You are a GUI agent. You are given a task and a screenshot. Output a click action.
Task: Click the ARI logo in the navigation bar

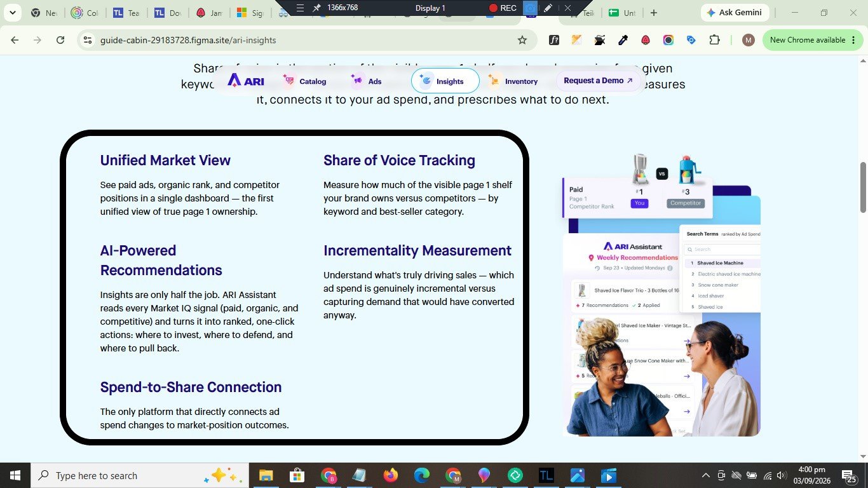tap(246, 81)
